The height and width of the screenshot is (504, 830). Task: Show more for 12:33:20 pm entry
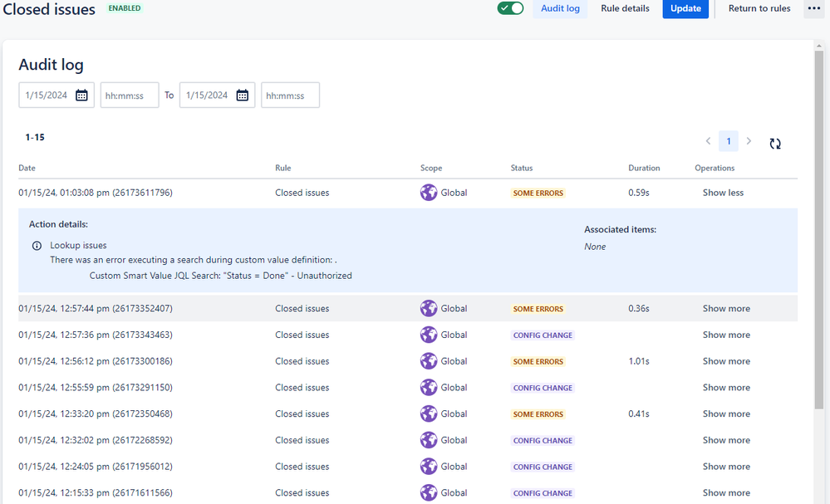pyautogui.click(x=726, y=413)
